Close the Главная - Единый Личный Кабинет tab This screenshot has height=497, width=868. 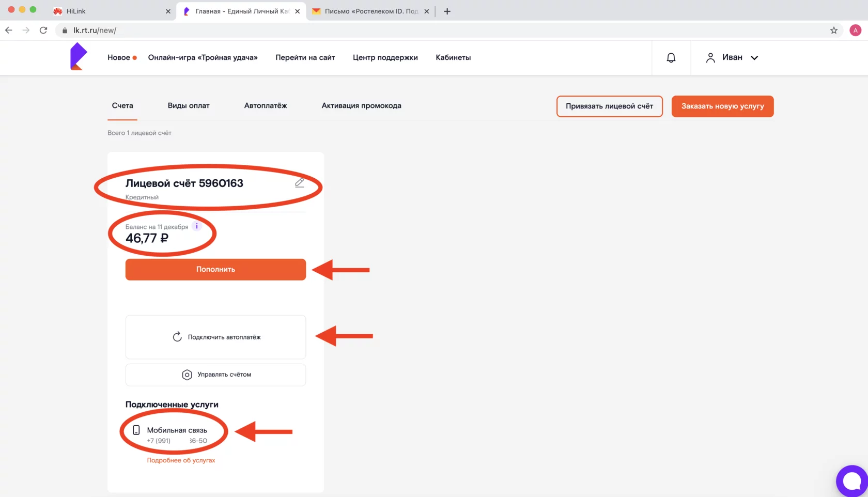coord(297,11)
